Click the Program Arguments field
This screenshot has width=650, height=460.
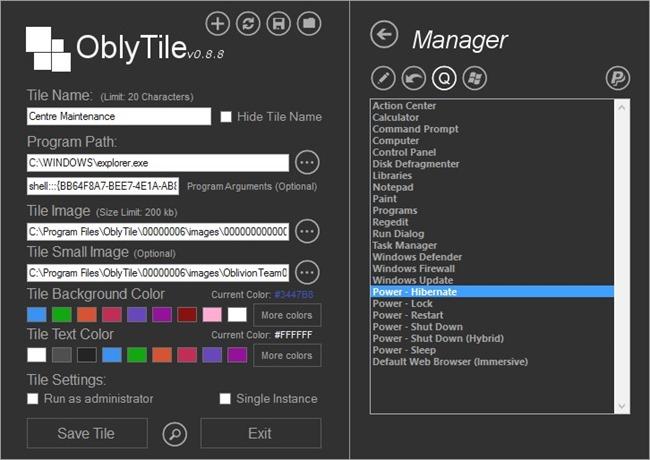coord(103,186)
